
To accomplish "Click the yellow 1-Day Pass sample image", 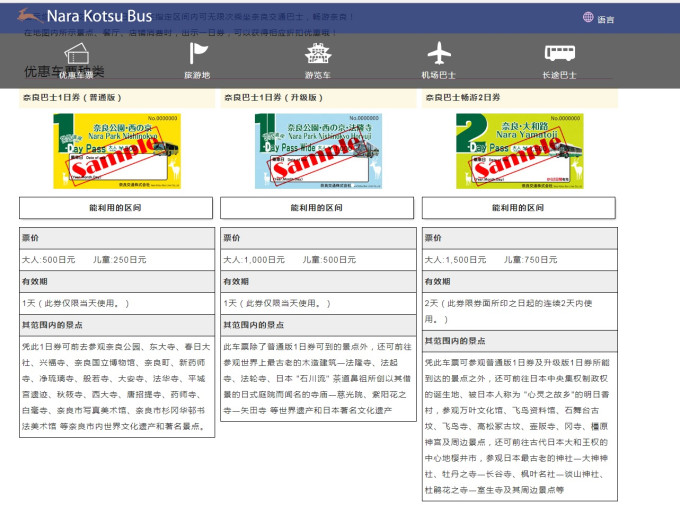I will (117, 151).
